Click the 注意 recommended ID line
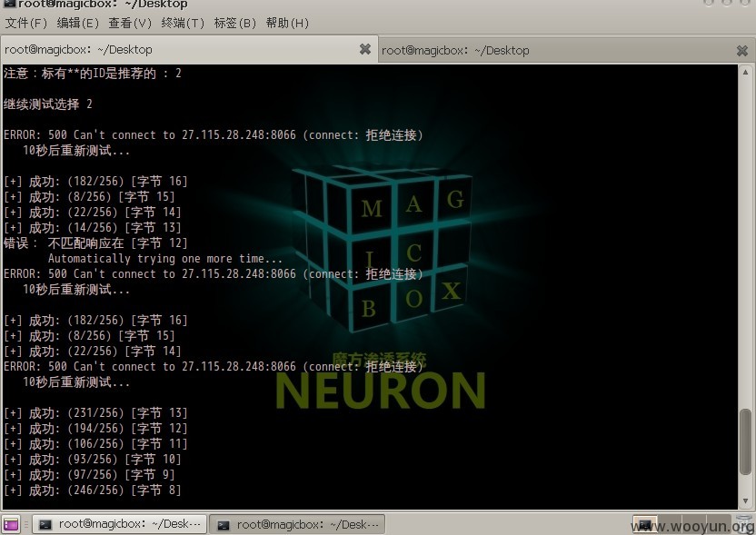The width and height of the screenshot is (756, 535). [93, 74]
